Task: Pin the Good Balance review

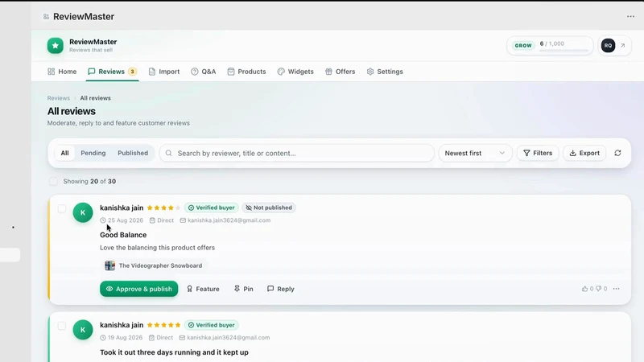Action: [244, 289]
